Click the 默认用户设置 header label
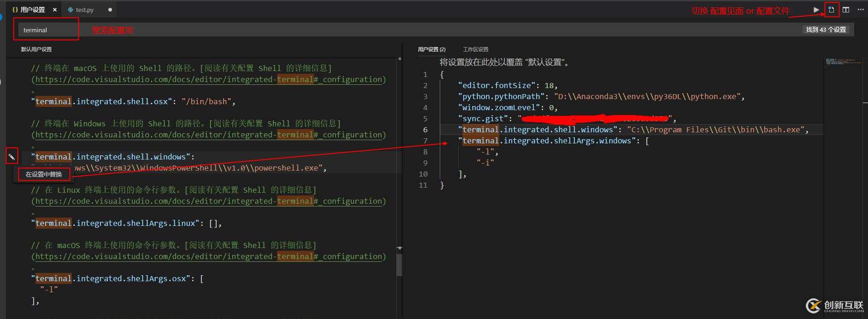 click(x=36, y=49)
